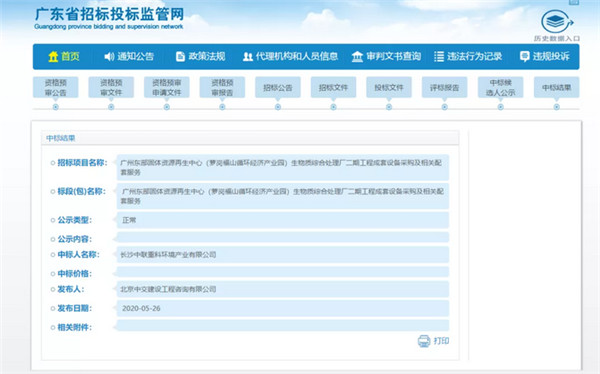Screen dimensions: 600x374
Task: Click timeline dot under 招标公告
Action: [x=278, y=107]
